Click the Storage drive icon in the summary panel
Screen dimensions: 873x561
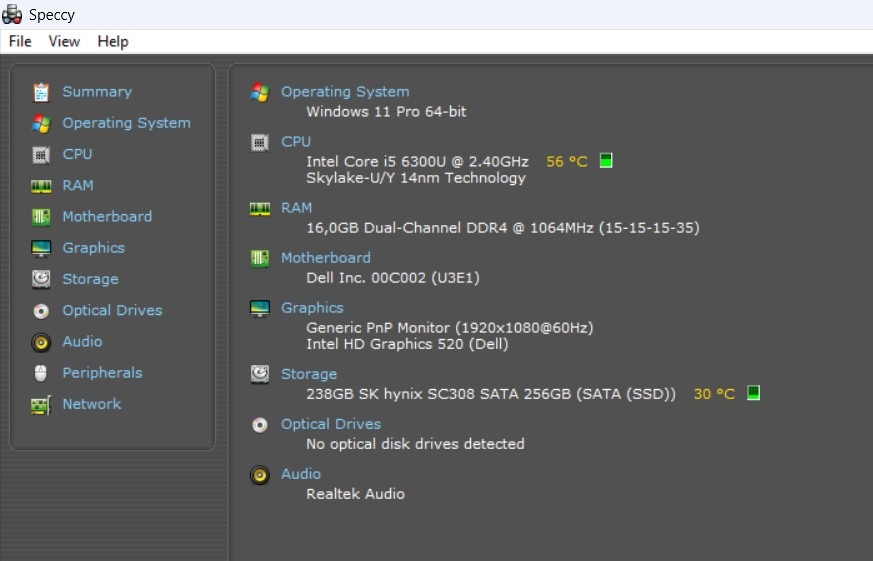pyautogui.click(x=259, y=375)
